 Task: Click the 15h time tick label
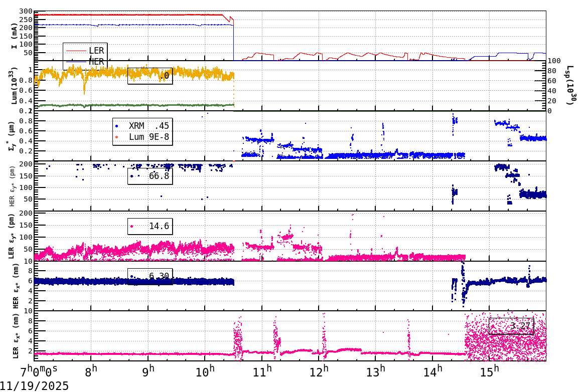pyautogui.click(x=489, y=371)
